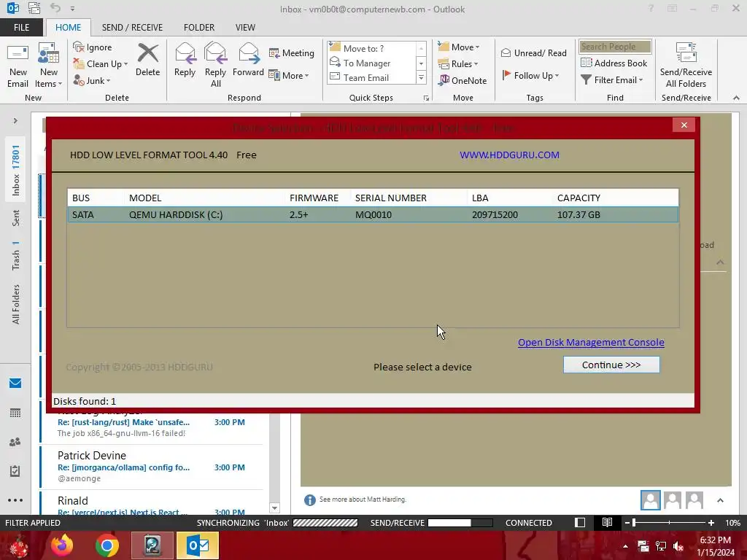The image size is (747, 560).
Task: Switch to the Calendar view
Action: 15,413
